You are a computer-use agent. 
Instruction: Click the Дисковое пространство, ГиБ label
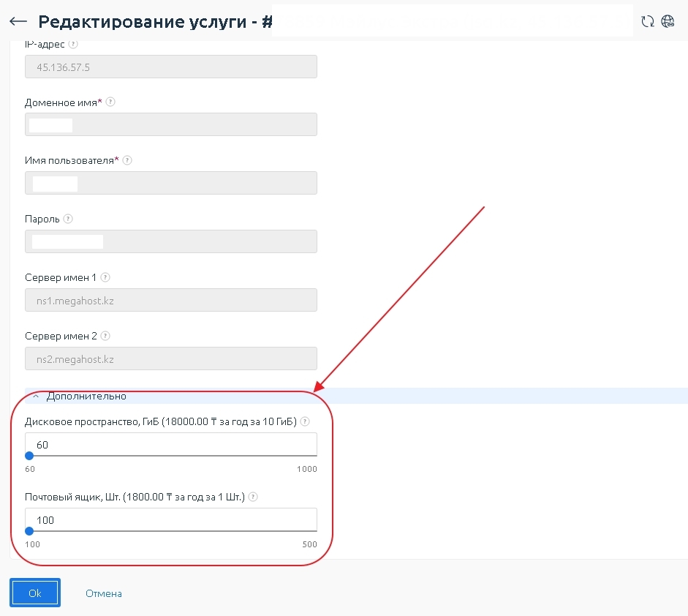(161, 421)
